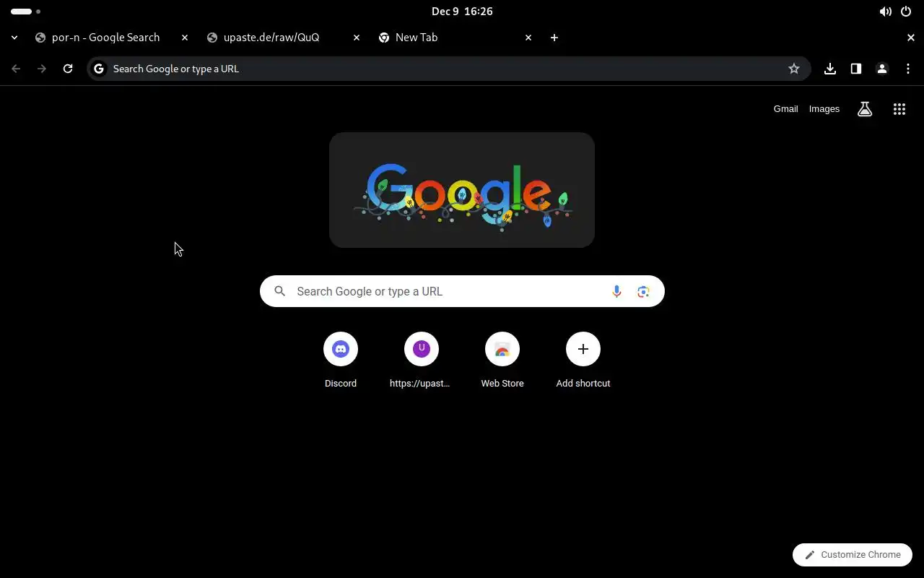Open Images link
924x578 pixels.
pos(824,109)
